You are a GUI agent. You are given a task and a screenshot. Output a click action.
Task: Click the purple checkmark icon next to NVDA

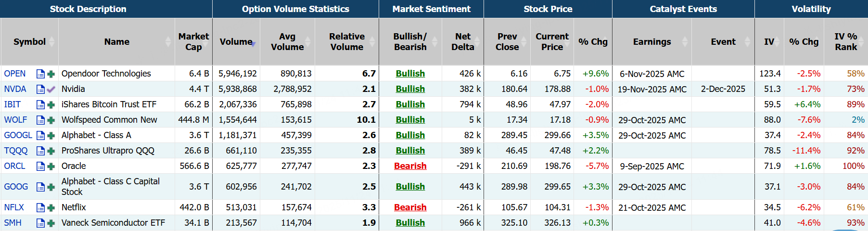51,89
